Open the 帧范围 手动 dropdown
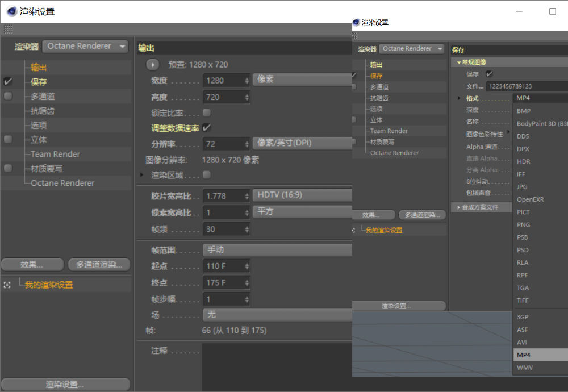Screen dimensions: 568x392 coord(277,250)
